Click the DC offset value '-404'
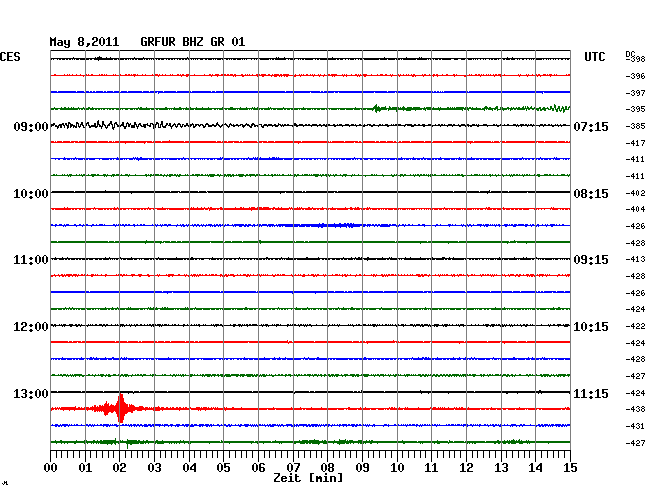The width and height of the screenshot is (650, 494). point(635,209)
